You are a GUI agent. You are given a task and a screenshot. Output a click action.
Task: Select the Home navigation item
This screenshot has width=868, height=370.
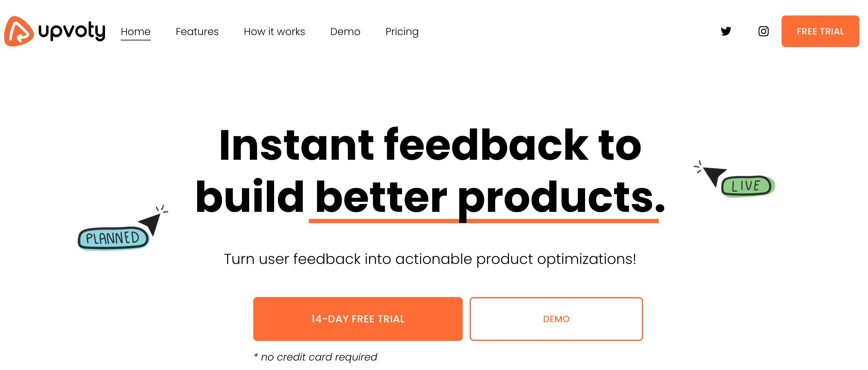(x=135, y=31)
